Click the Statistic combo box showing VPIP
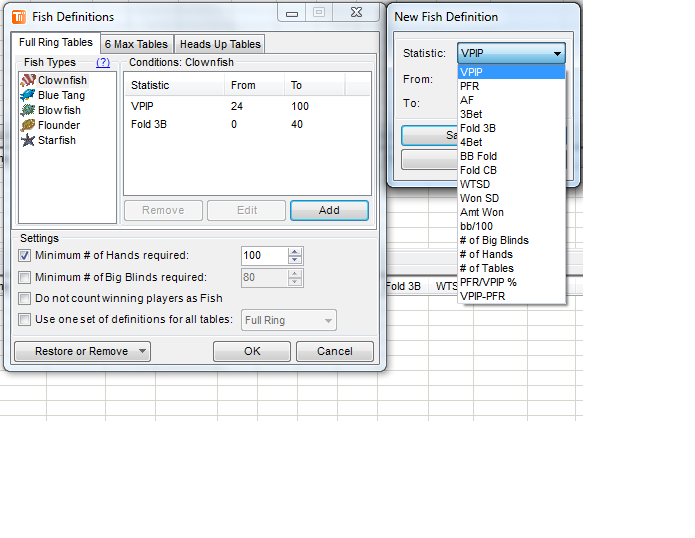Screen dimensions: 695x538 click(511, 53)
